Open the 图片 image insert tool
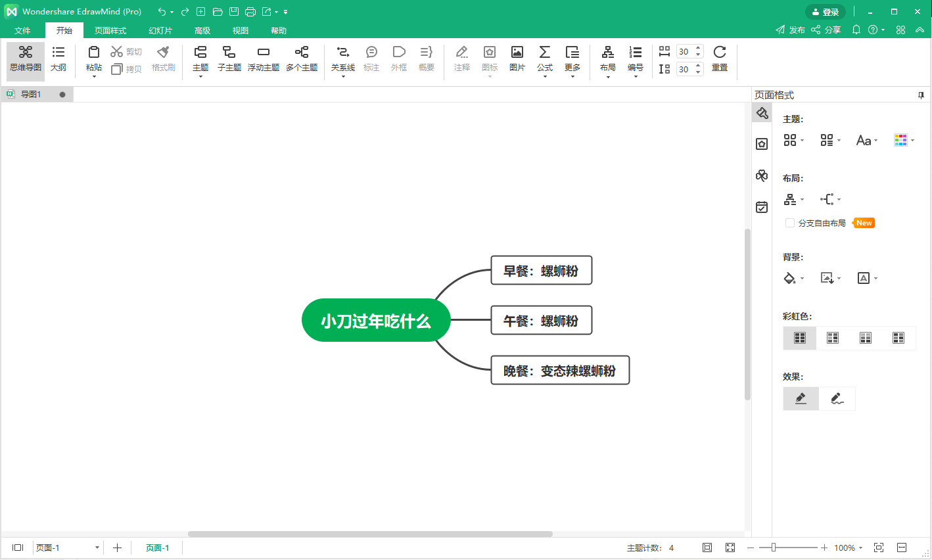Viewport: 932px width, 560px height. tap(517, 59)
